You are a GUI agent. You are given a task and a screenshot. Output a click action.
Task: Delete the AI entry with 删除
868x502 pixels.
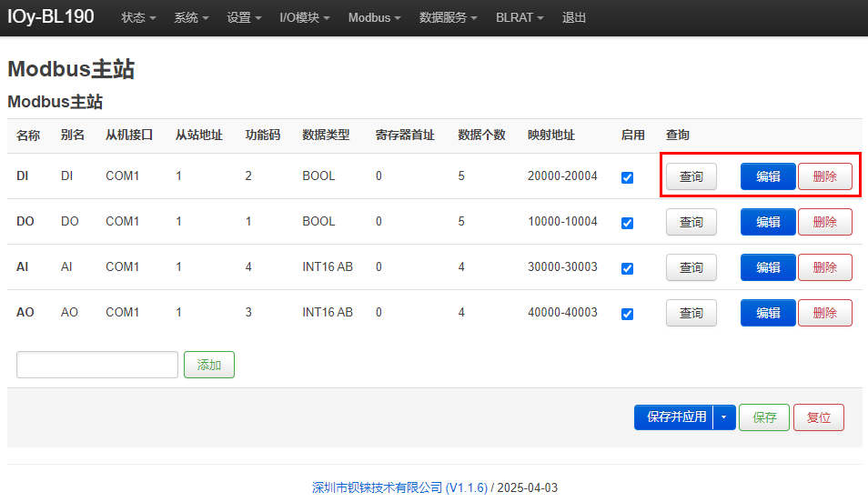pyautogui.click(x=825, y=267)
